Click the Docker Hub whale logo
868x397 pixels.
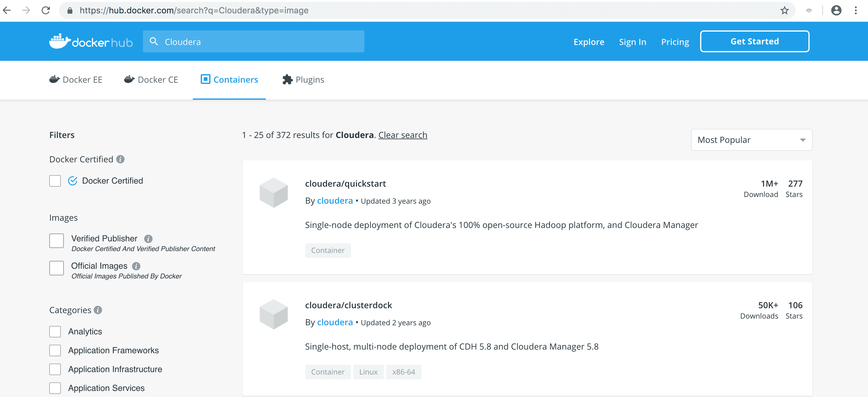click(59, 41)
